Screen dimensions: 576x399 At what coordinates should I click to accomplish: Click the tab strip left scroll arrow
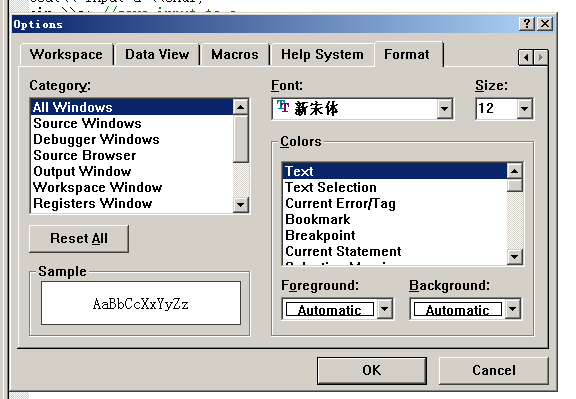point(526,58)
